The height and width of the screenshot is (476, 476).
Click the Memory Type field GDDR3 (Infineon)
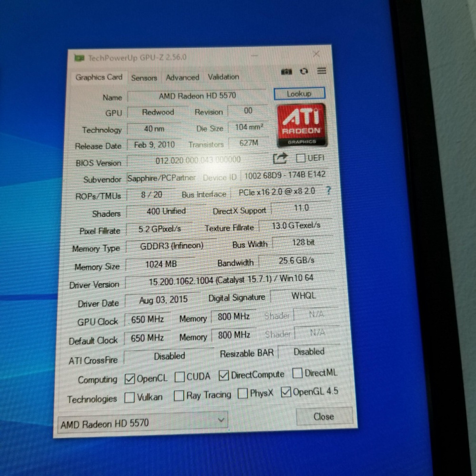[x=171, y=246]
